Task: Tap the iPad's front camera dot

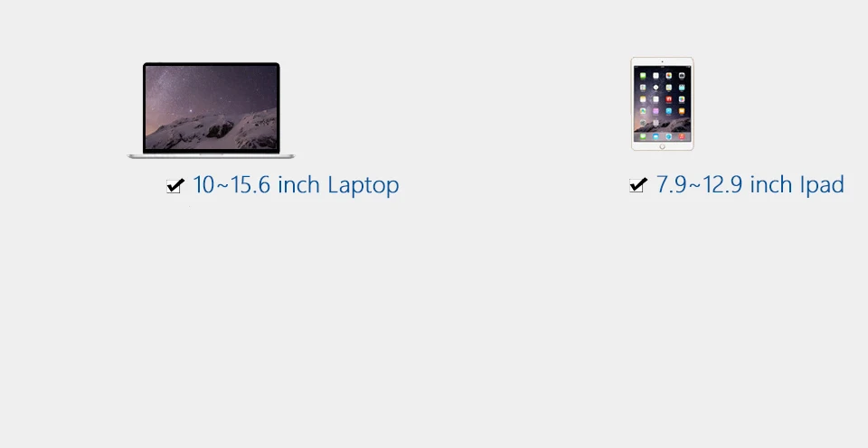Action: (x=662, y=62)
